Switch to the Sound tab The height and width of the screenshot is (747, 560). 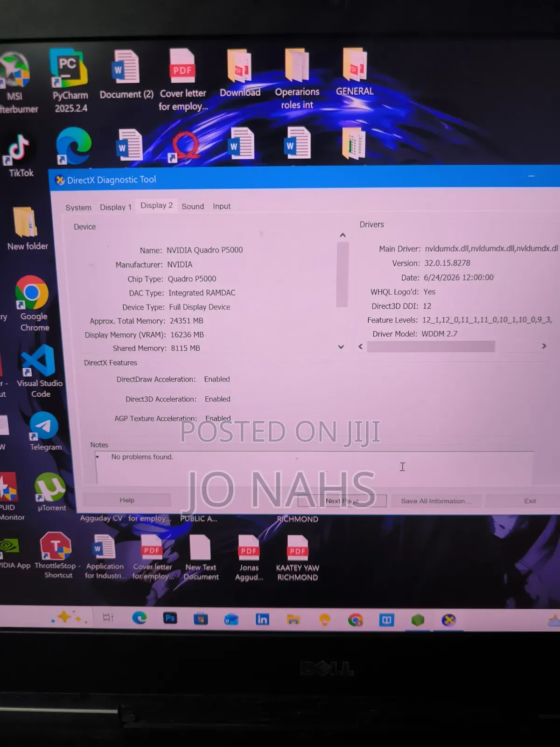point(193,206)
